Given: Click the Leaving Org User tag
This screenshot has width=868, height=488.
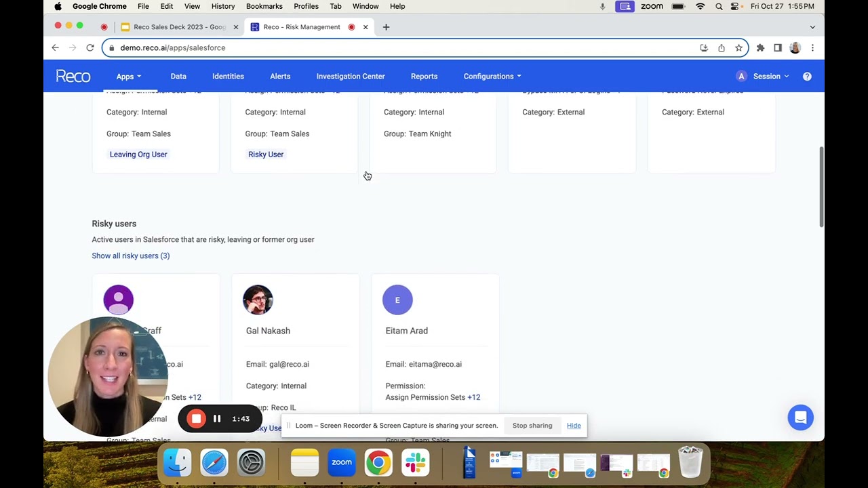Looking at the screenshot, I should [x=138, y=155].
